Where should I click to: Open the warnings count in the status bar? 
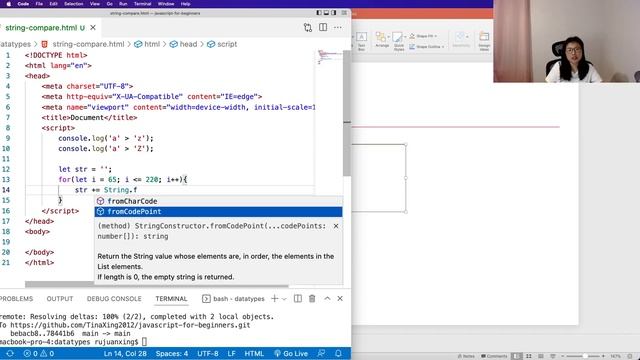coord(47,353)
